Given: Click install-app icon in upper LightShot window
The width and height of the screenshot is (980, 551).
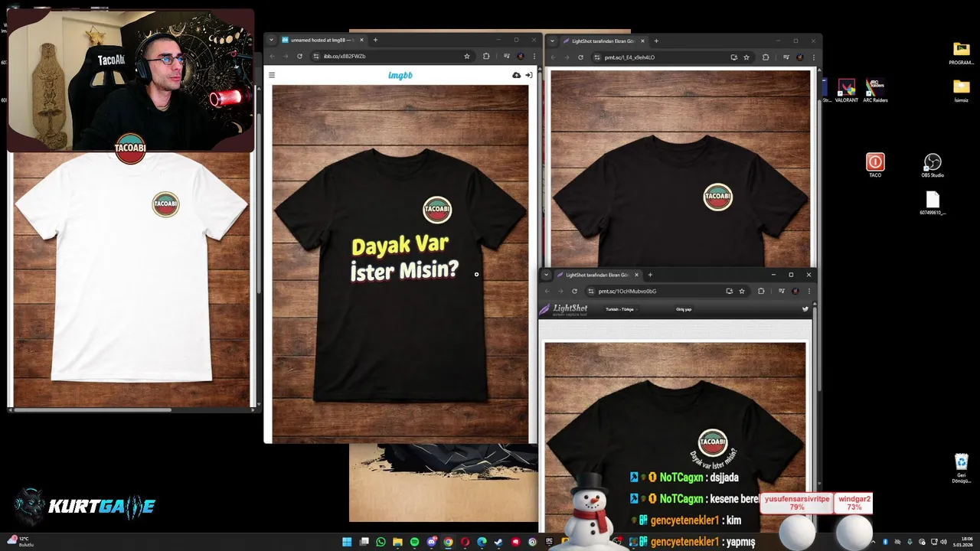Looking at the screenshot, I should pyautogui.click(x=734, y=57).
